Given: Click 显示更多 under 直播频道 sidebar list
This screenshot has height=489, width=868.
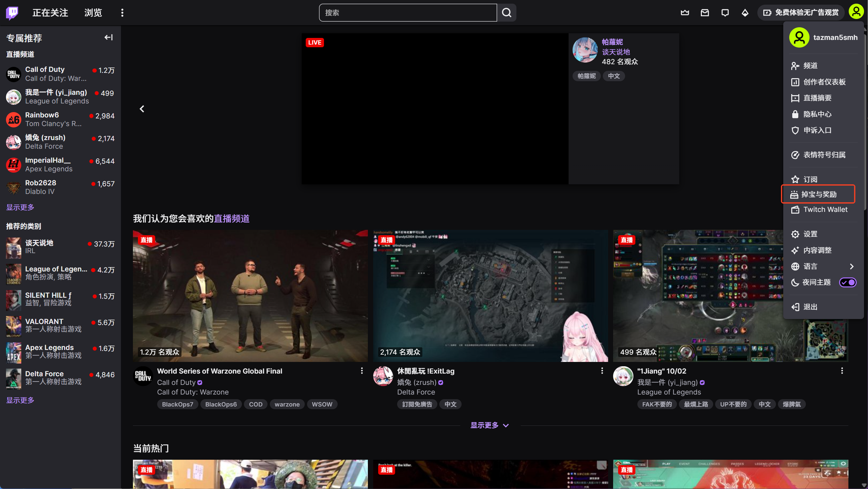Looking at the screenshot, I should 20,207.
